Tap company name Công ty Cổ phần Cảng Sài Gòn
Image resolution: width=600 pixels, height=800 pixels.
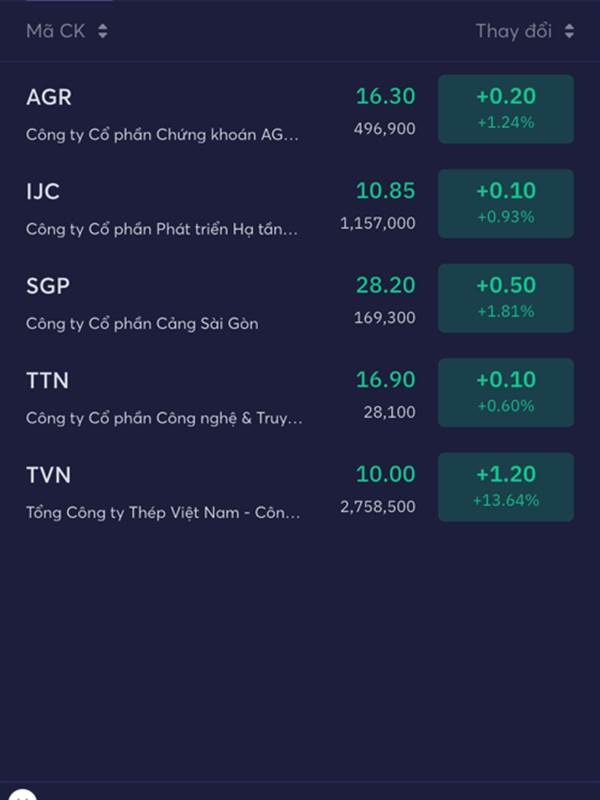coord(142,324)
